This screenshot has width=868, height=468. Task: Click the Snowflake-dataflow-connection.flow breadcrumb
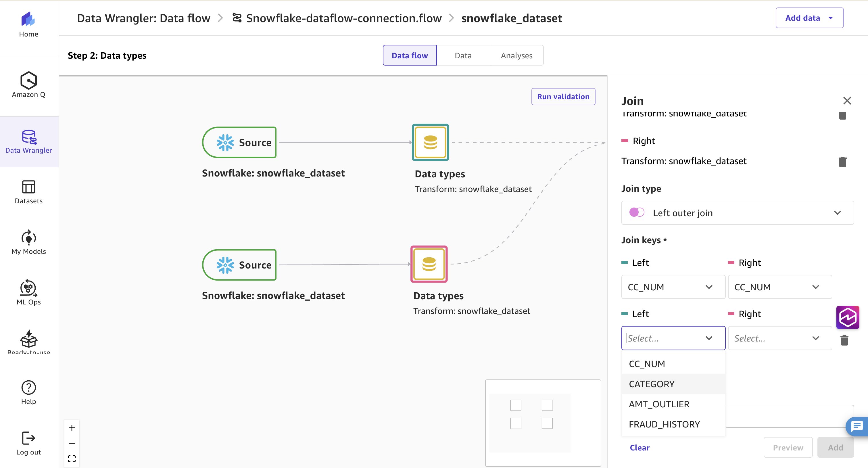(344, 18)
